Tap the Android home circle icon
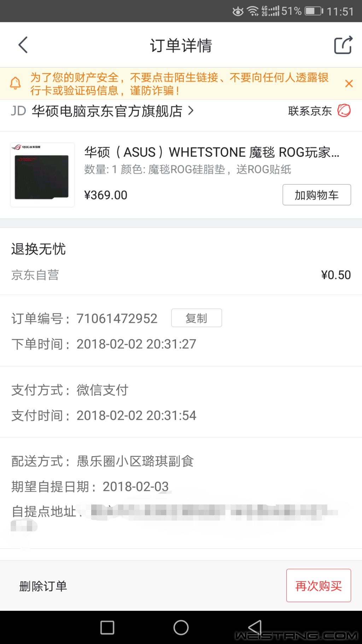 click(181, 627)
